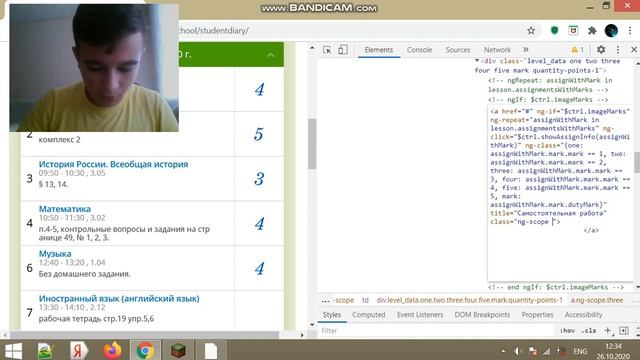Click the Elements panel's vertical scrollbar thumb

click(x=637, y=162)
